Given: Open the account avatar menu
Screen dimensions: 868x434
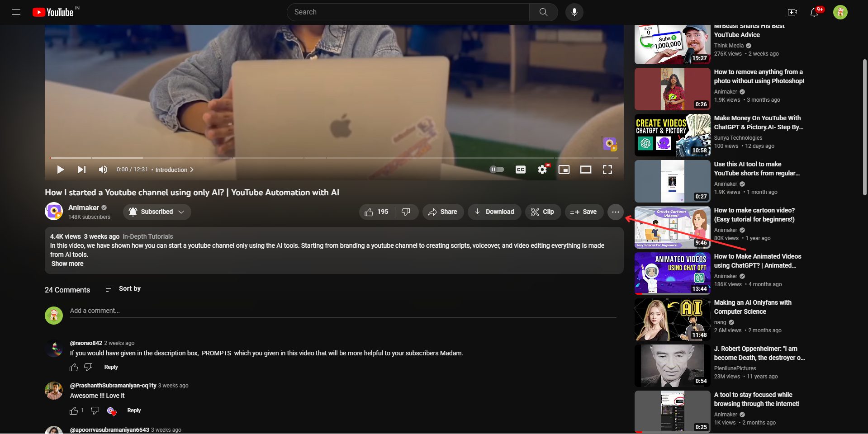Looking at the screenshot, I should 840,12.
